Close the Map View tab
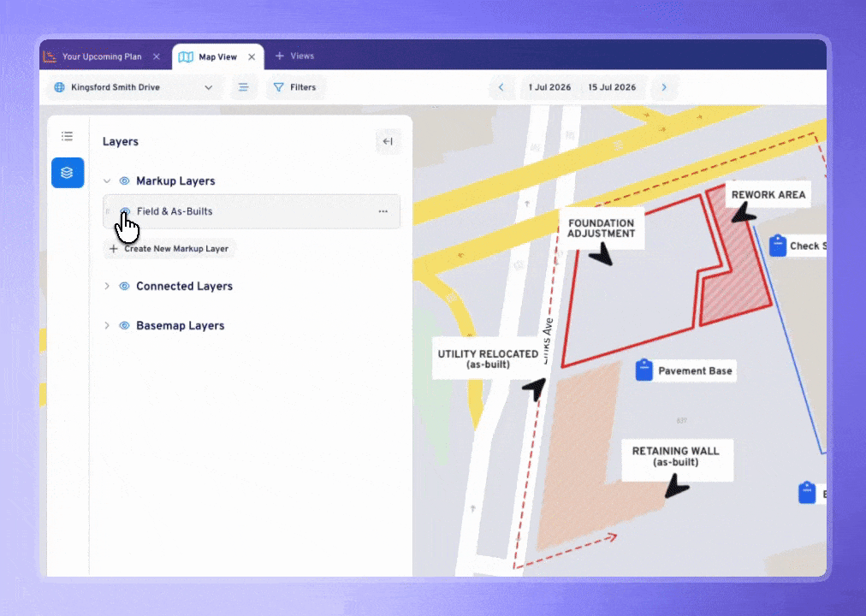This screenshot has height=616, width=866. [x=252, y=56]
